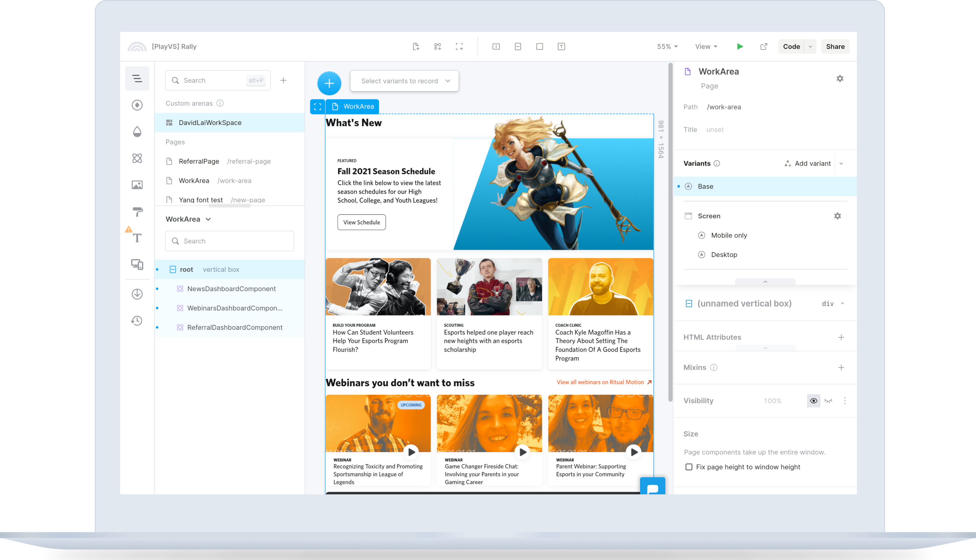Open the View dropdown menu
The height and width of the screenshot is (560, 976).
(x=706, y=46)
